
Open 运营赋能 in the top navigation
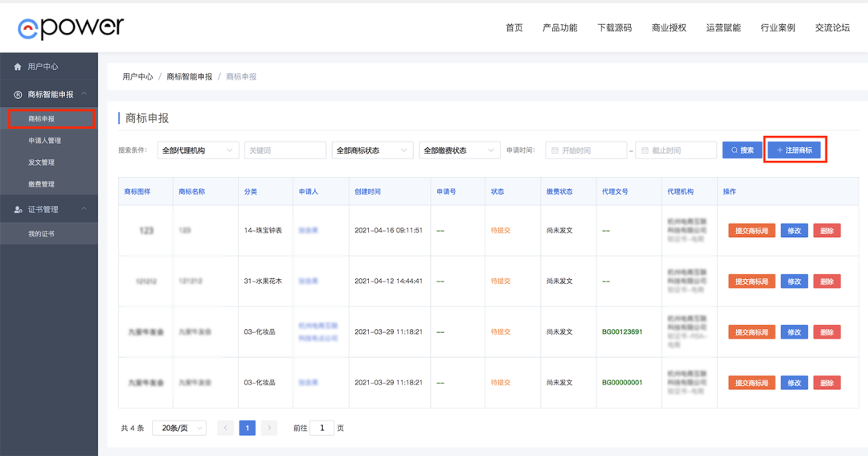pos(723,27)
